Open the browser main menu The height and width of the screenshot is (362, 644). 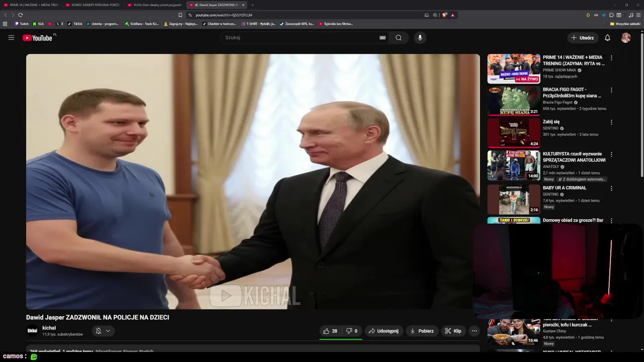point(639,15)
